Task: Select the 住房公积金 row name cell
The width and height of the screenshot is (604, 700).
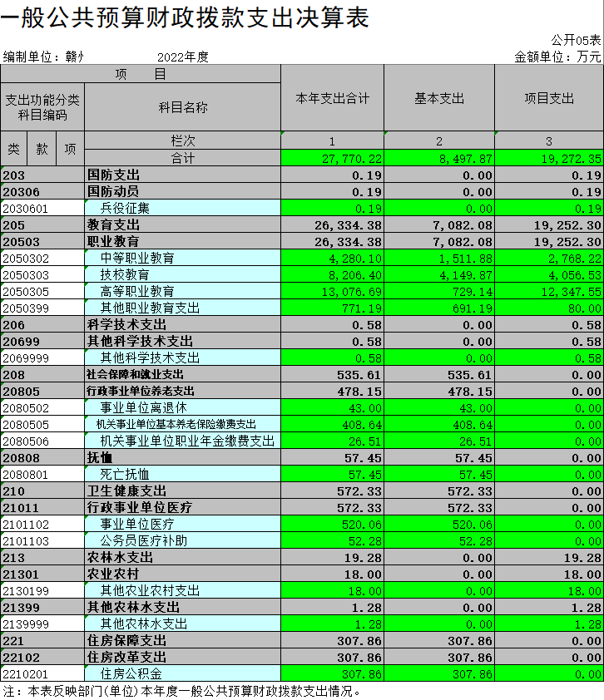Action: [182, 673]
